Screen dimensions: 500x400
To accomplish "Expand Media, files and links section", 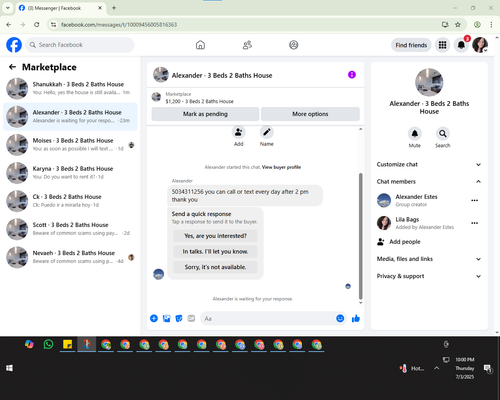I will [x=429, y=259].
